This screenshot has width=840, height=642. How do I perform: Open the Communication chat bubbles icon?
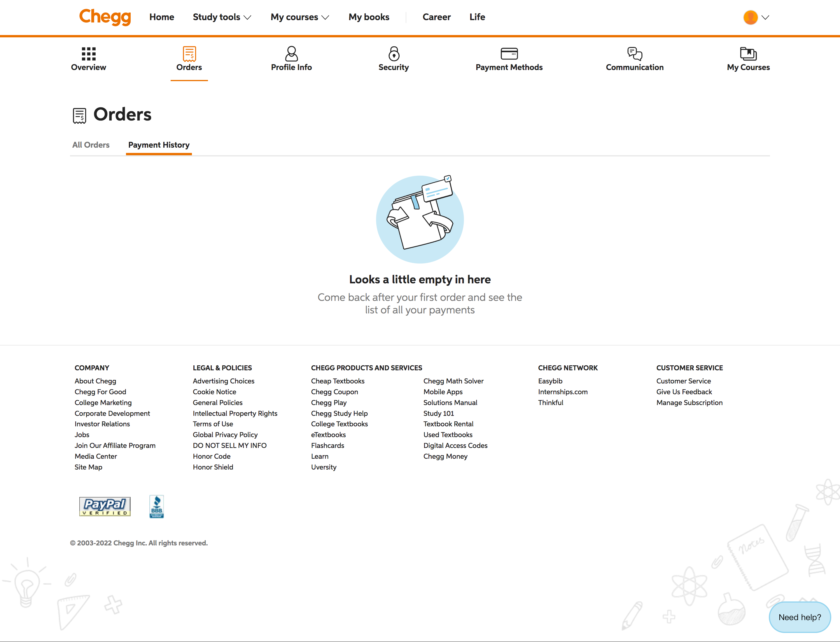[635, 54]
